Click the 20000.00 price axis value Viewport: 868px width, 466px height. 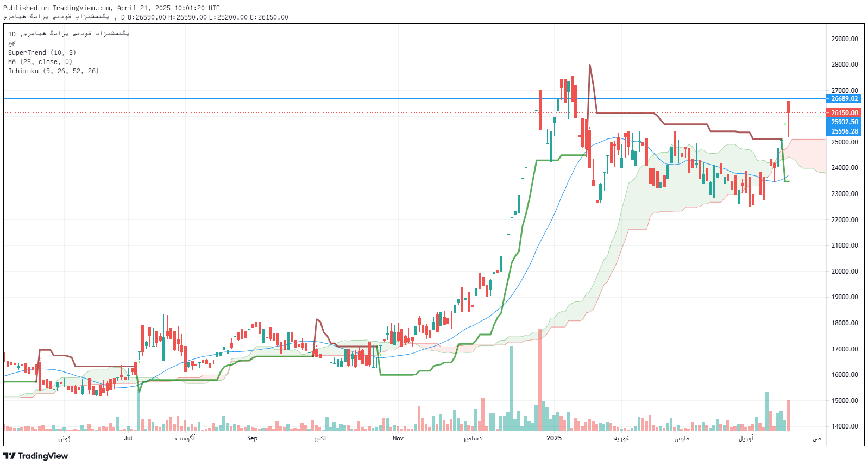[845, 272]
